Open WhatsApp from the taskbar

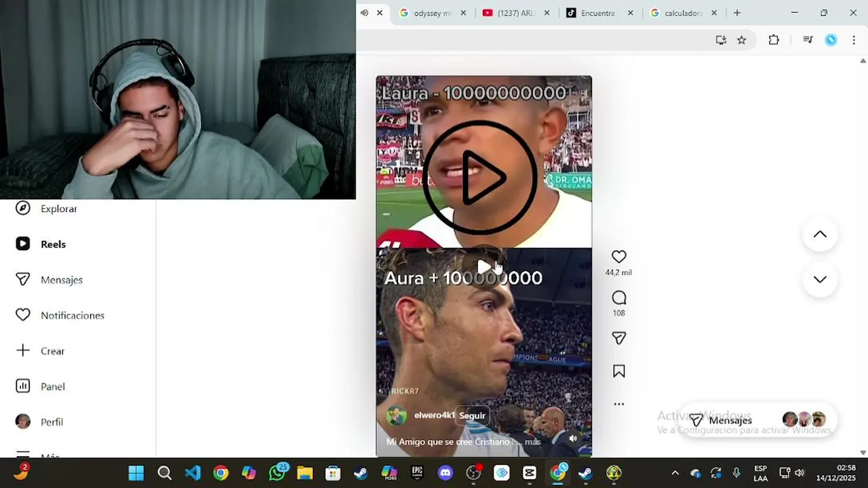click(277, 473)
